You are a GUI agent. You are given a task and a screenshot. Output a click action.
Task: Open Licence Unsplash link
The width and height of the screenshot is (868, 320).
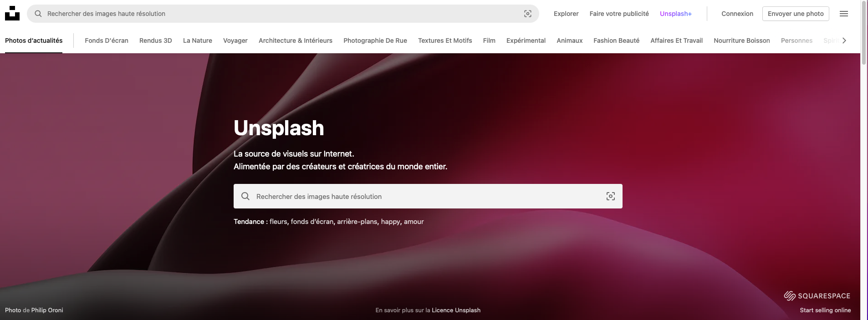click(x=456, y=310)
